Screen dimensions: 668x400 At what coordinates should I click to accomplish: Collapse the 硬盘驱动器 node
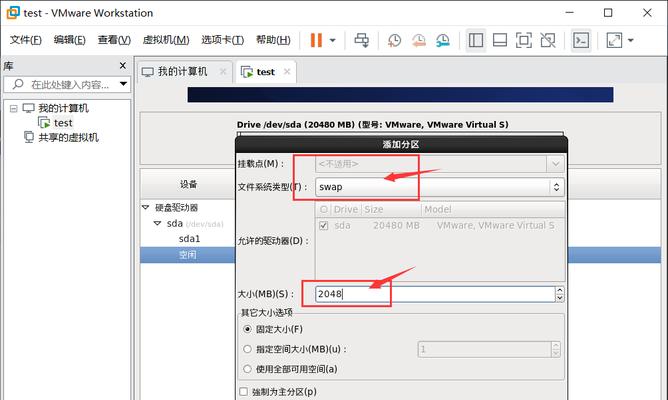146,207
